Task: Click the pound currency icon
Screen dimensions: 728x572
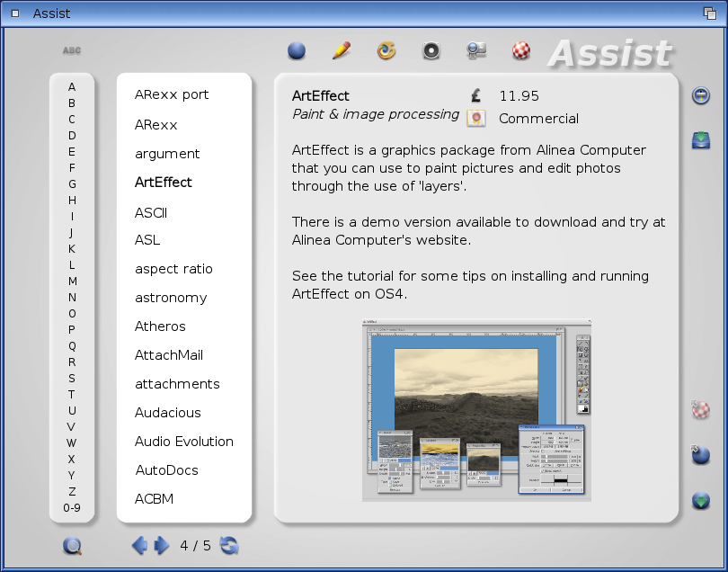Action: point(475,95)
